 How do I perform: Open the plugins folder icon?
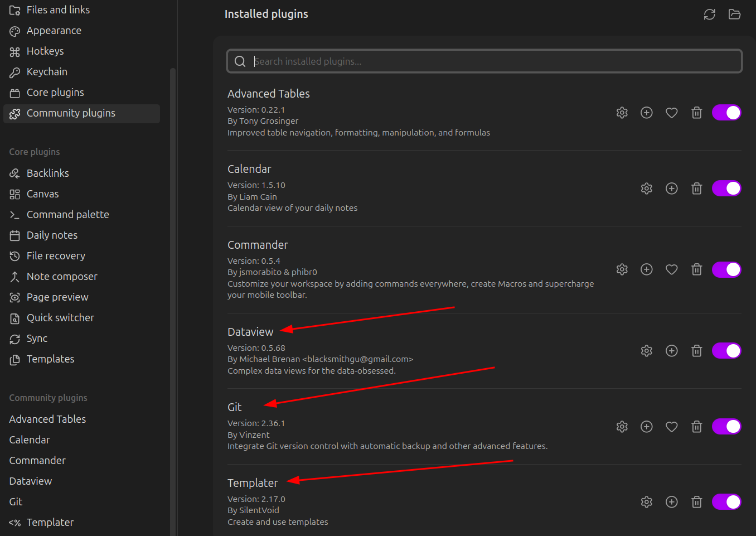(734, 15)
